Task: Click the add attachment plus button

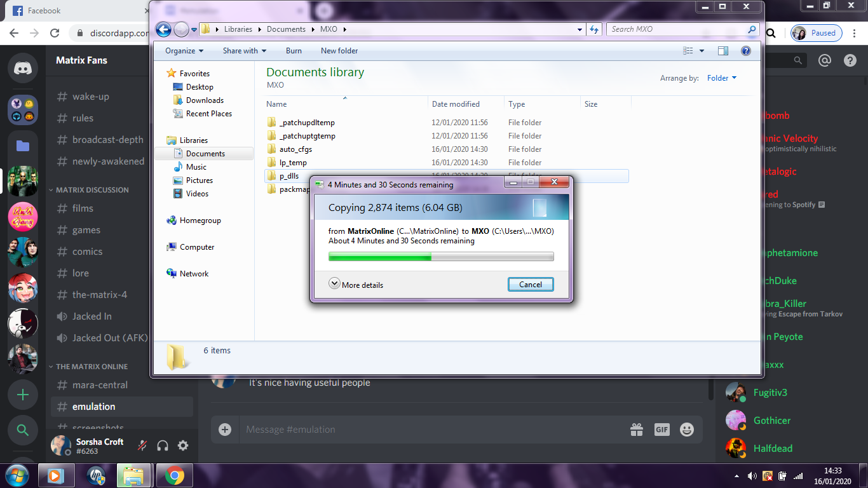Action: (x=225, y=430)
